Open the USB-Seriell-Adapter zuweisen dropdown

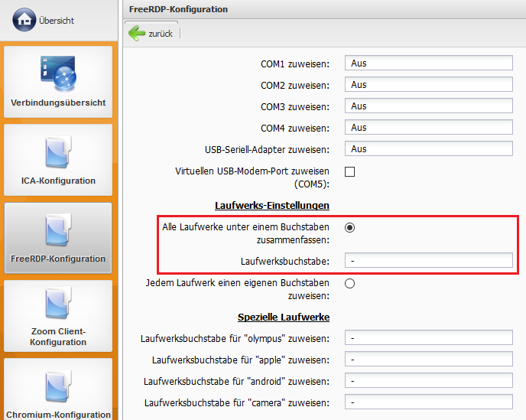click(428, 149)
